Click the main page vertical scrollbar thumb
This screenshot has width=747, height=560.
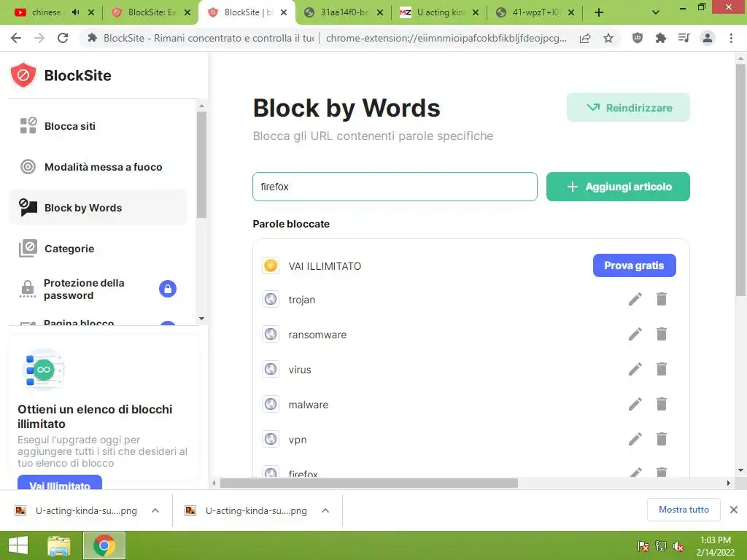[740, 180]
